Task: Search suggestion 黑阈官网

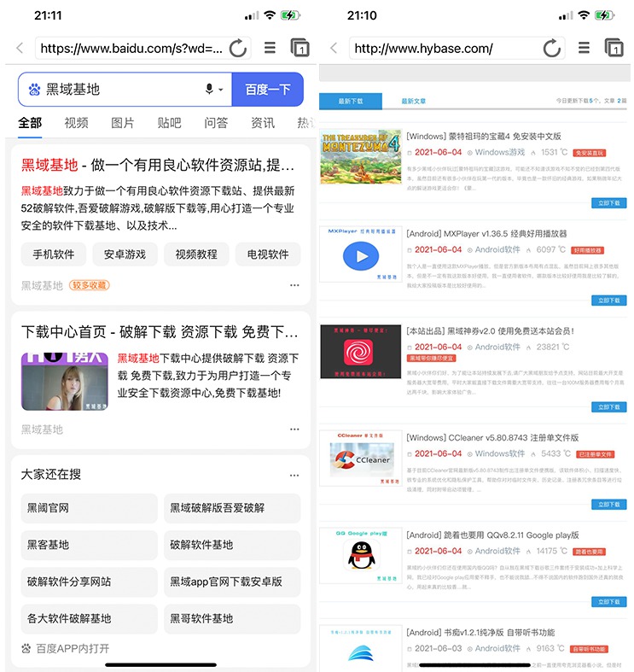Action: pyautogui.click(x=89, y=508)
